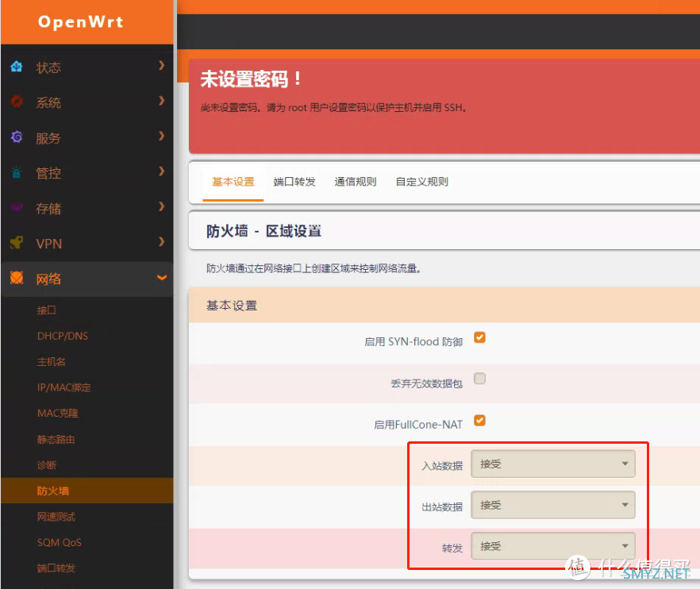
Task: Click the 未设置密码！ warning heading
Action: click(x=251, y=79)
